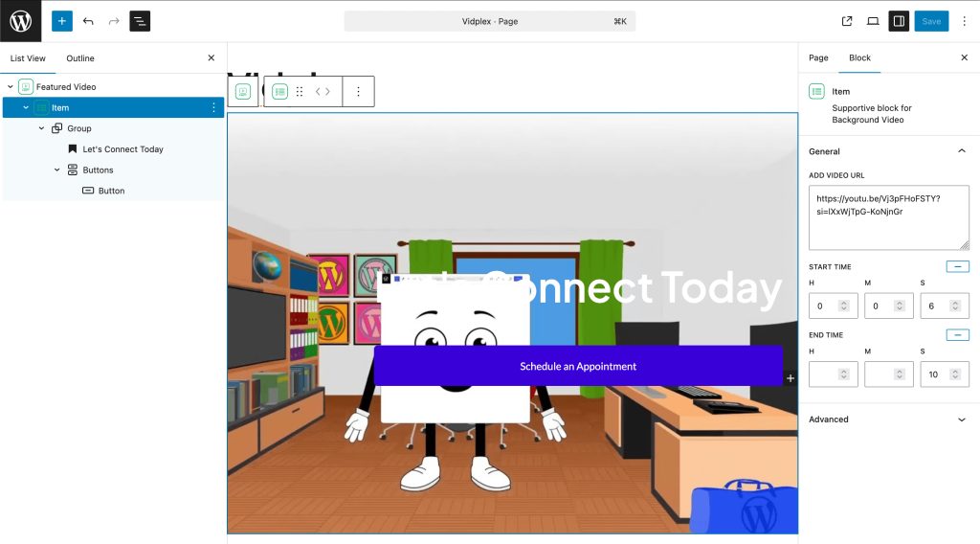Click the WordPress logo icon

coord(21,21)
